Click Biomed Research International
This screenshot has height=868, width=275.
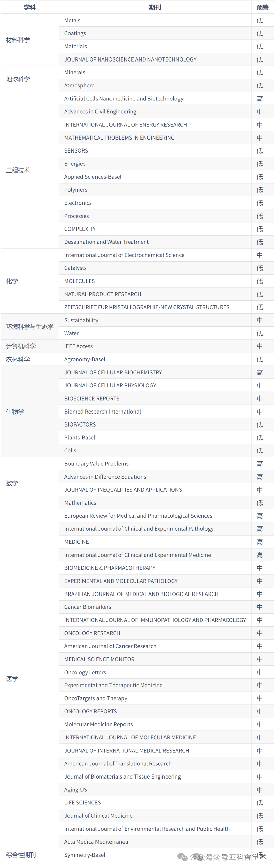(103, 412)
